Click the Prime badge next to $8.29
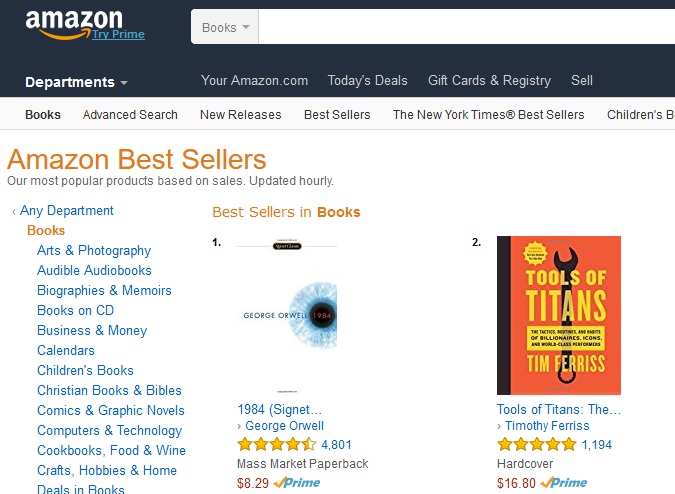Image resolution: width=675 pixels, height=494 pixels. (295, 482)
